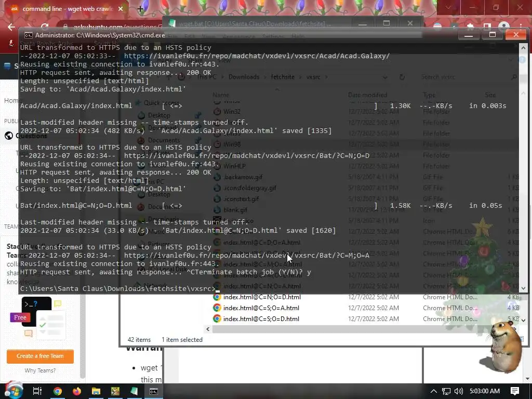Maximize the cmd.exe window

tap(493, 35)
